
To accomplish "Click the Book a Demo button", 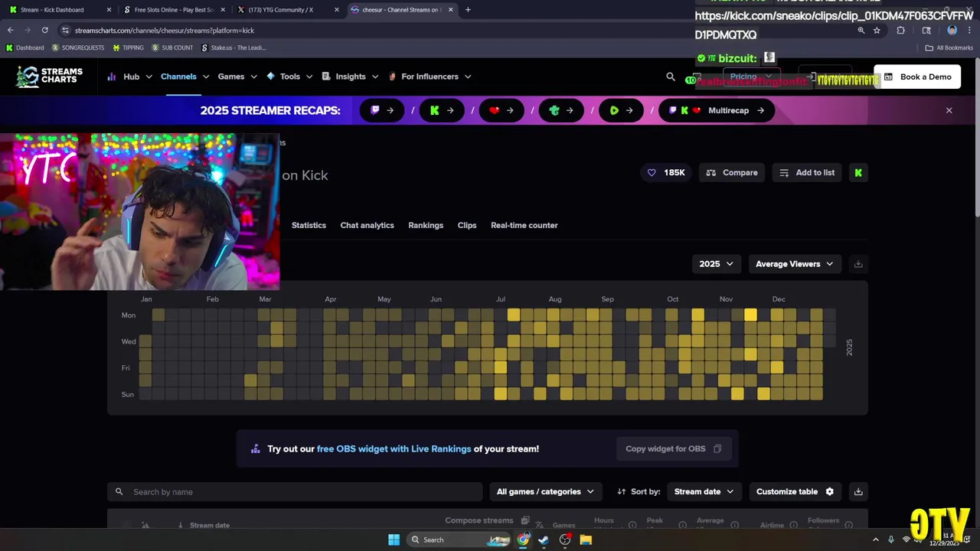I will click(x=917, y=77).
